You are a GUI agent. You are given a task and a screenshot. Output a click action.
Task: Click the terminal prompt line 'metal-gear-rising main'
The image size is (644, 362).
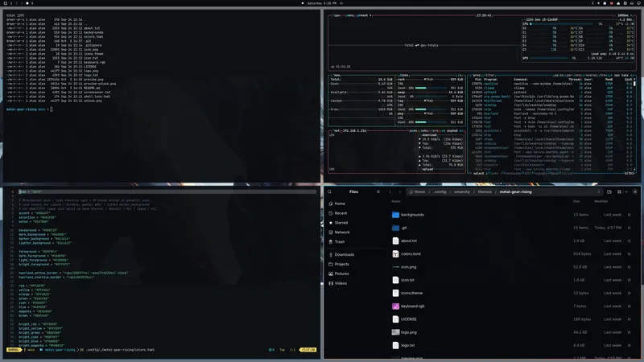pos(27,109)
